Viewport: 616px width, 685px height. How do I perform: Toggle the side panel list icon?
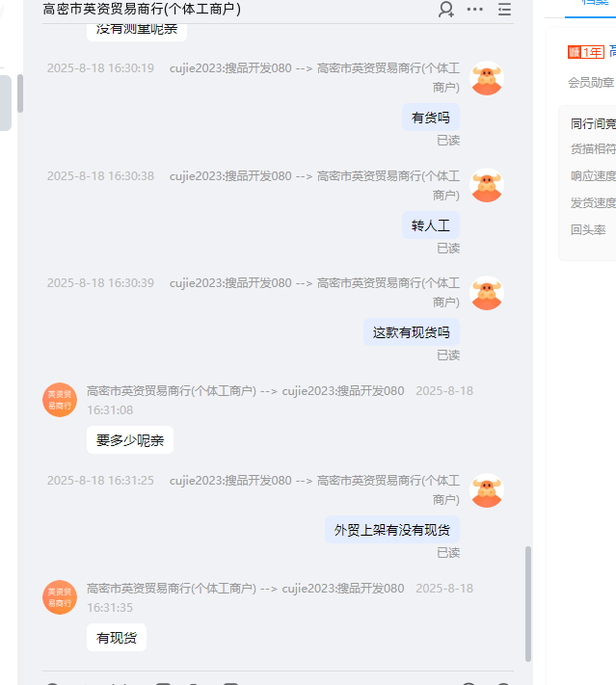[504, 10]
